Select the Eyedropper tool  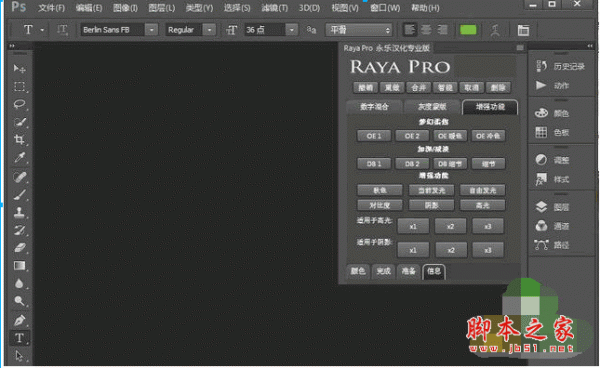tap(19, 158)
